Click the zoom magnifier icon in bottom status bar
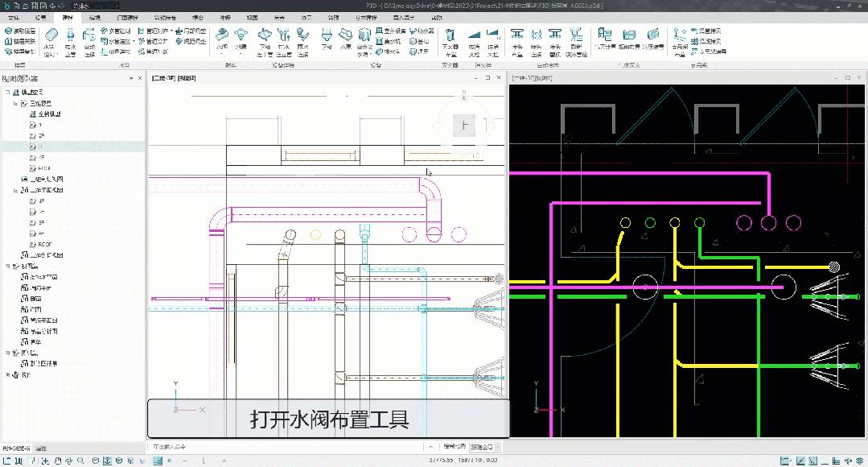The image size is (868, 467). 80,461
